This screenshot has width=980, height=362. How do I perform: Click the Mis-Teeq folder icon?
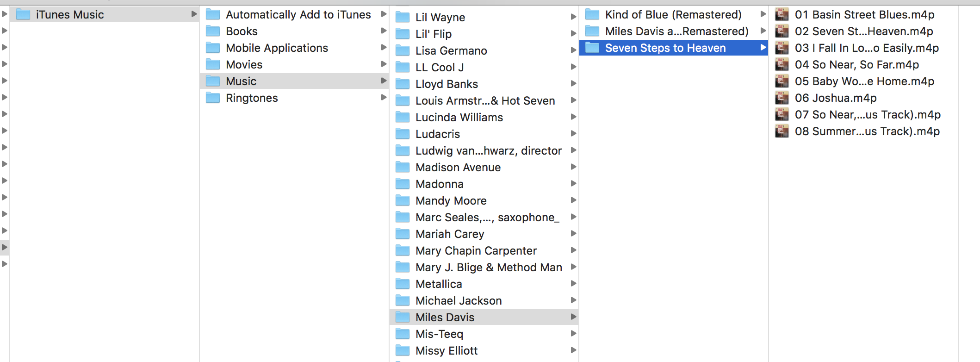click(x=403, y=334)
